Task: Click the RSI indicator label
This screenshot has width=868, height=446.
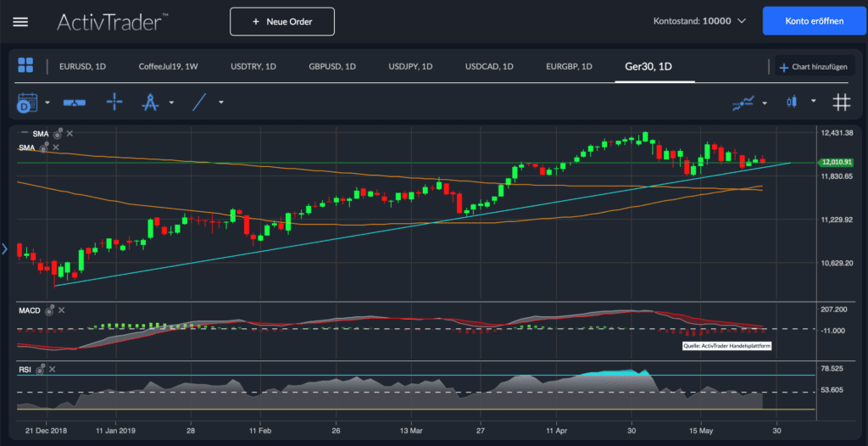Action: [25, 370]
